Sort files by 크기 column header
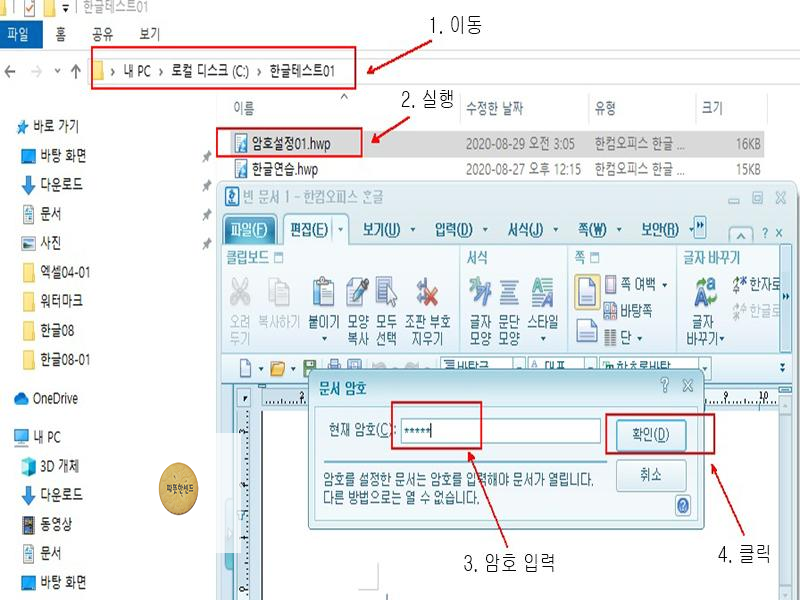The image size is (800, 600). 712,108
